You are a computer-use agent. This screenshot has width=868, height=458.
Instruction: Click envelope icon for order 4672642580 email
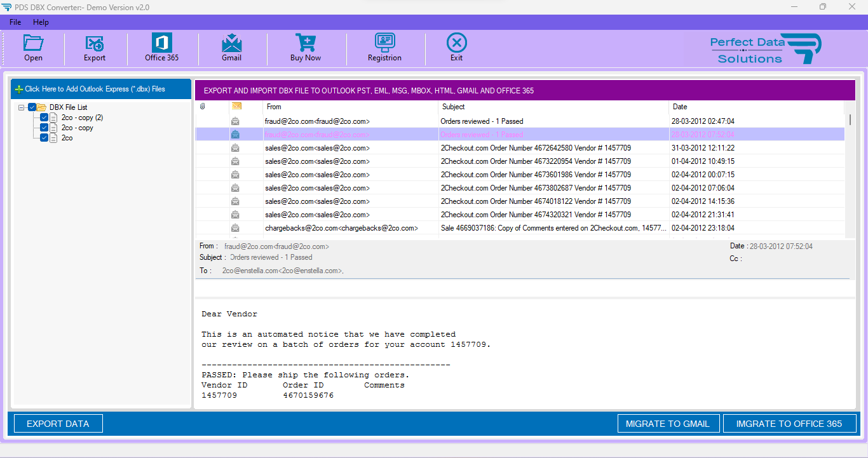coord(235,148)
